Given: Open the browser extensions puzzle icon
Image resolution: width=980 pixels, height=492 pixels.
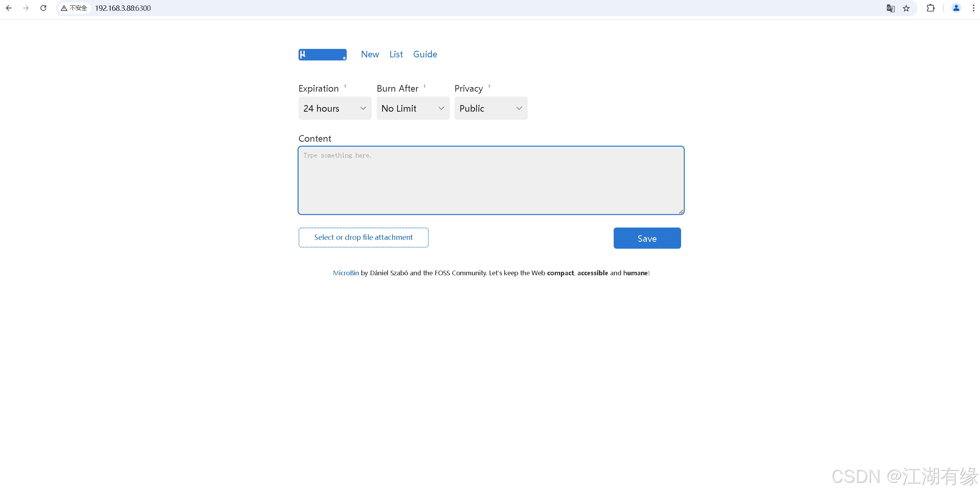Looking at the screenshot, I should (930, 8).
